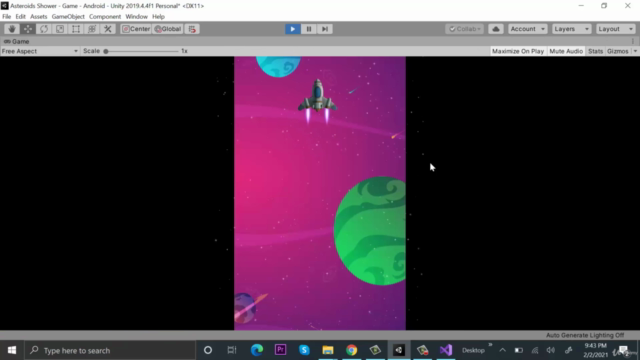Screen dimensions: 640x360
Task: Open the Layers dropdown
Action: (571, 29)
